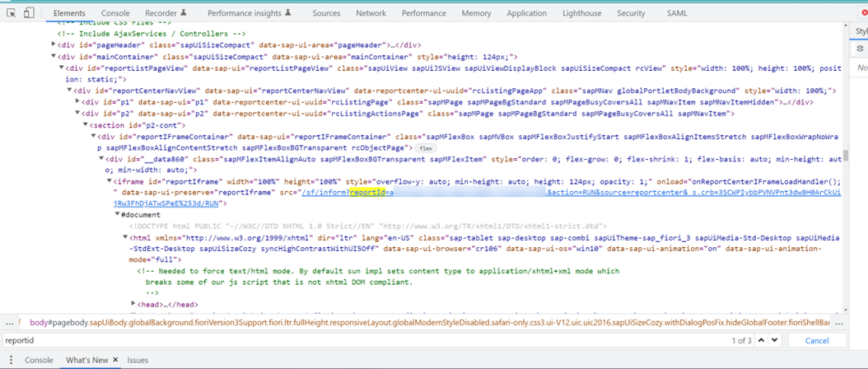Screen dimensions: 868x369
Task: Open the Console panel tab
Action: 115,13
